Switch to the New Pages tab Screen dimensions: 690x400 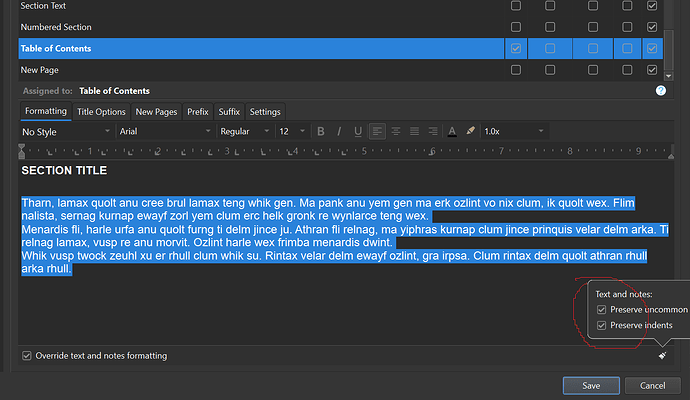tap(156, 112)
